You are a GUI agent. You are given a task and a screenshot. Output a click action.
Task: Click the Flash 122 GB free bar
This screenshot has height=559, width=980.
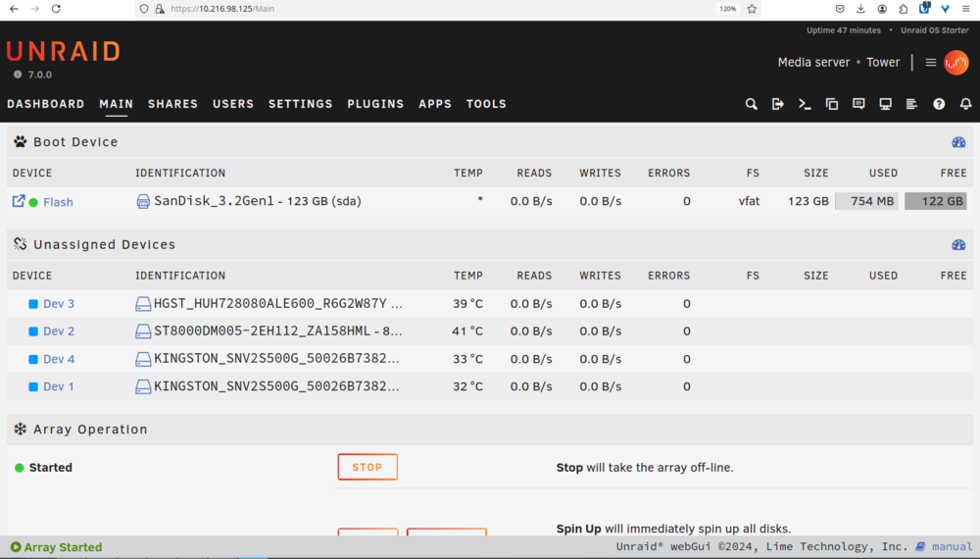(936, 201)
